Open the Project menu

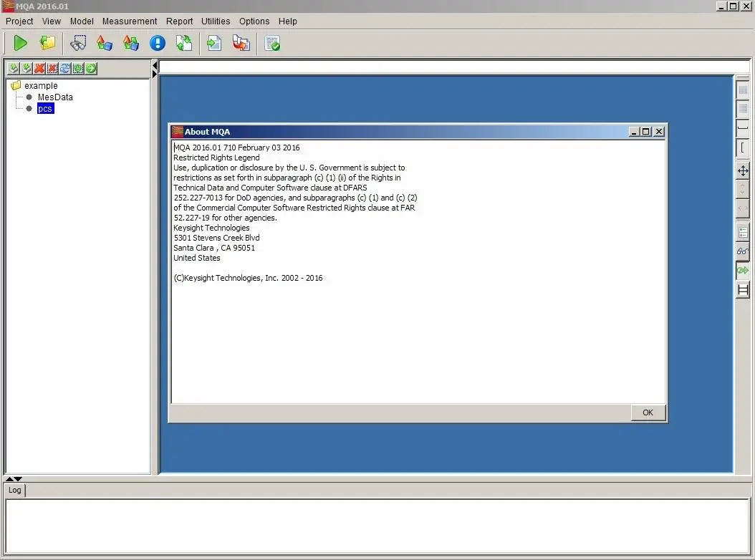(19, 21)
